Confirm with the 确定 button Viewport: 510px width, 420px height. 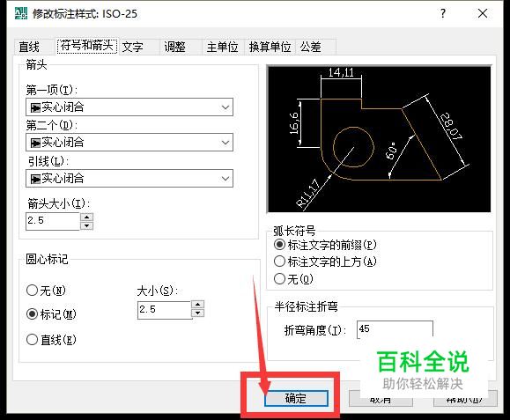point(296,398)
